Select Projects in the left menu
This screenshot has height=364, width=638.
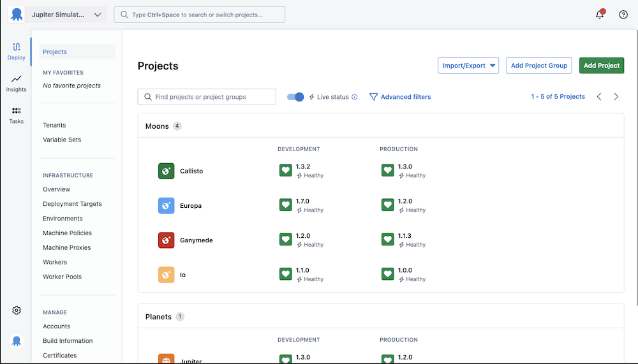pos(77,52)
